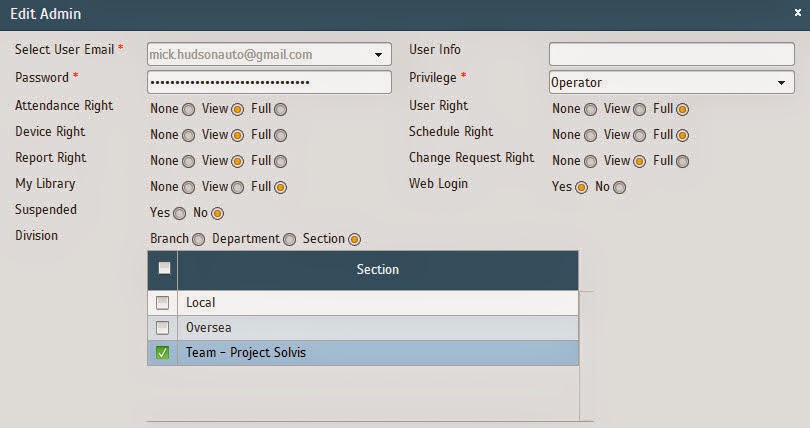
Task: Uncheck the Team - Project Solvis checkbox
Action: click(x=163, y=353)
